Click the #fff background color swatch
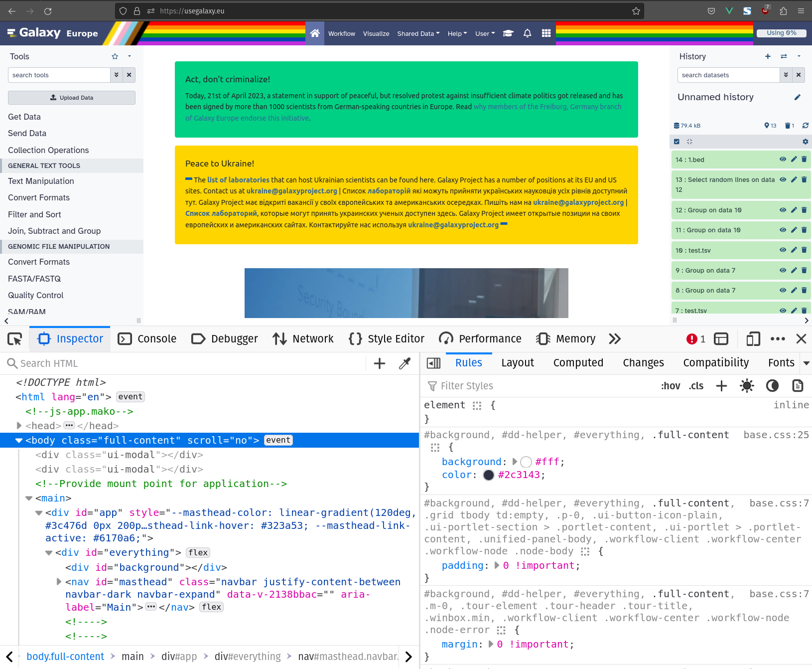812x669 pixels. (526, 462)
